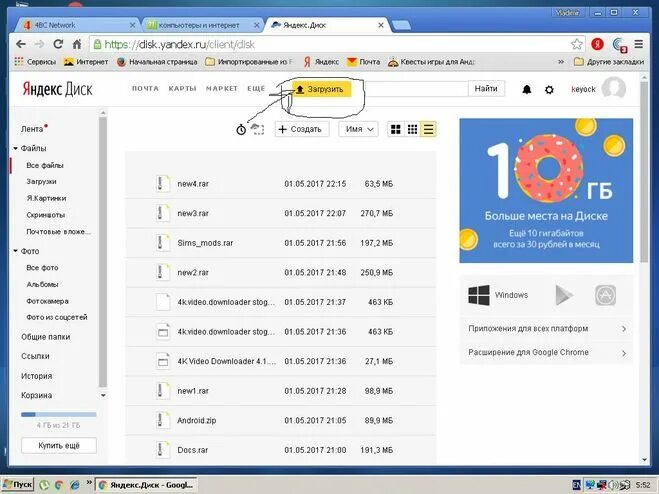Open МАРКЕТ in the top menu

pyautogui.click(x=221, y=88)
